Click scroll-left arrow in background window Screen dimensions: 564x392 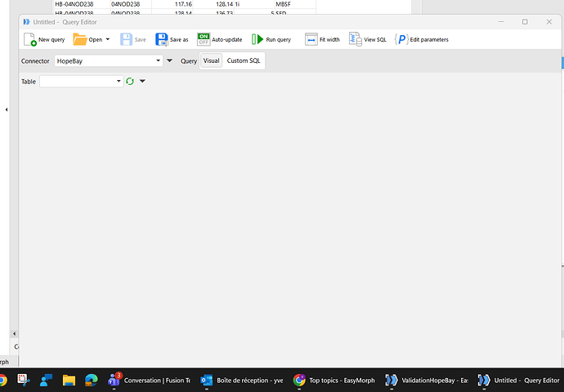(14, 334)
